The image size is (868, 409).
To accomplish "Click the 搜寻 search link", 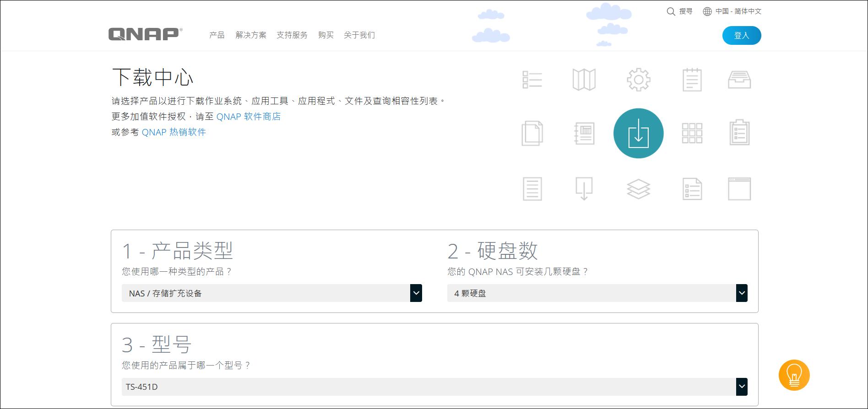I will tap(685, 11).
